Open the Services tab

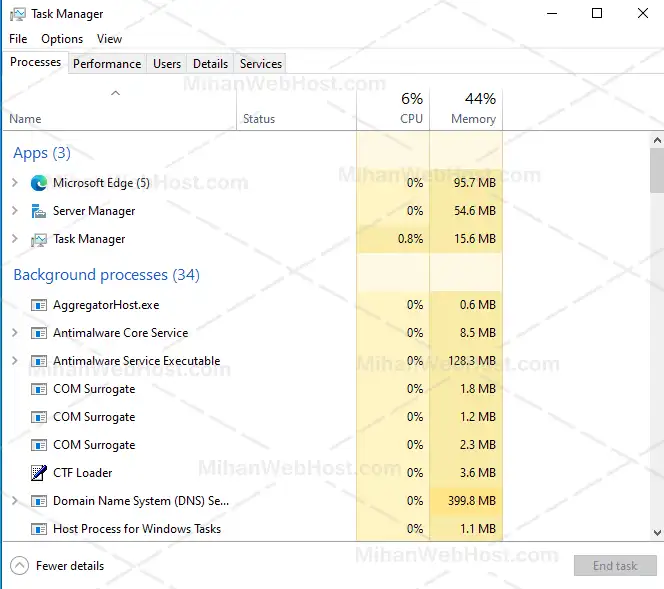(261, 63)
